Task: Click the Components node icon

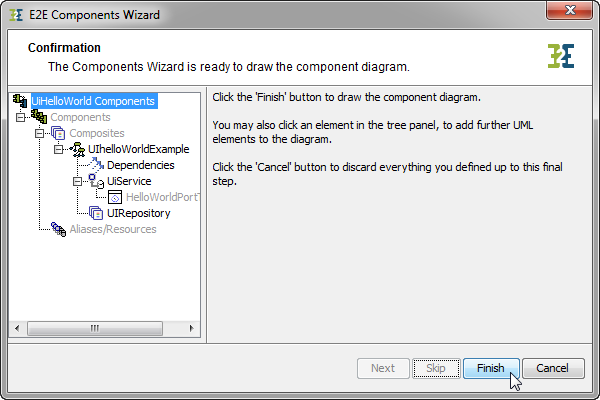Action: click(x=39, y=117)
